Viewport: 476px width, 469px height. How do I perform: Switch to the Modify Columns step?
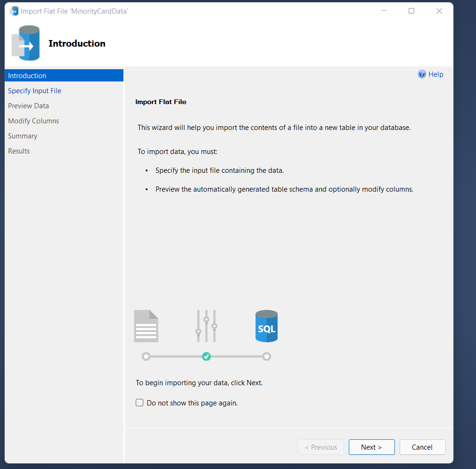point(33,121)
